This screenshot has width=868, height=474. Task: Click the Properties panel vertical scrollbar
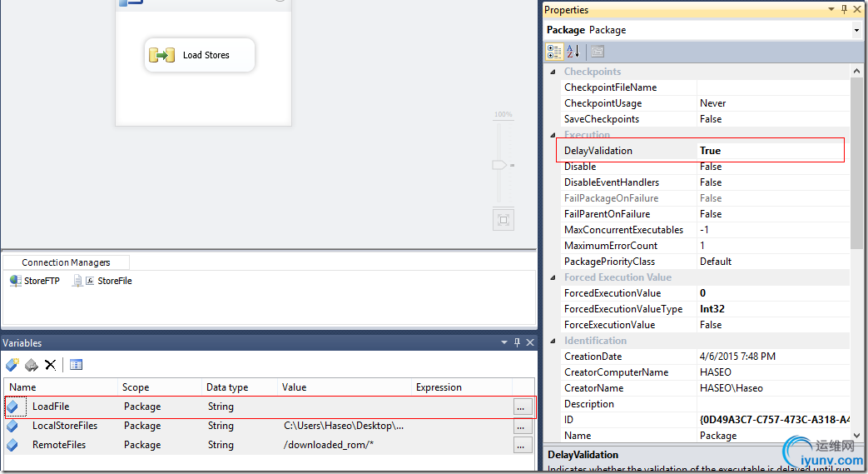coord(856,163)
